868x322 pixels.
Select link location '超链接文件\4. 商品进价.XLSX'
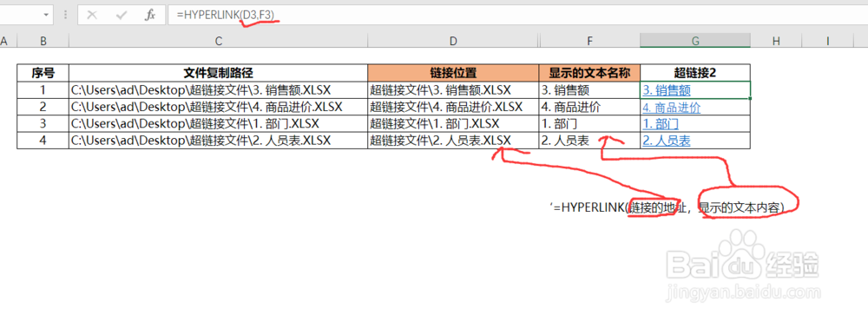[x=453, y=107]
